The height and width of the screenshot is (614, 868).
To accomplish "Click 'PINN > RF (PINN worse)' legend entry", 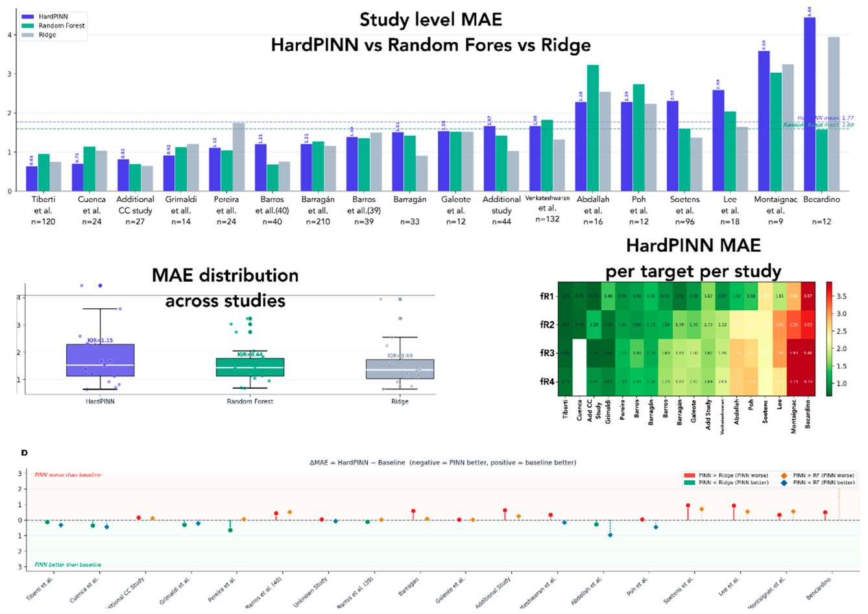I will (819, 475).
